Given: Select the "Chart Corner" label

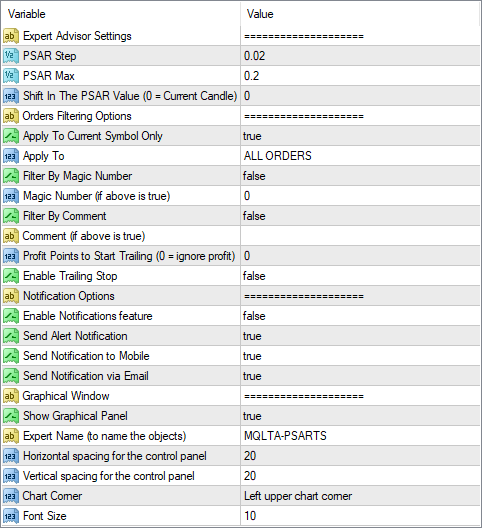Looking at the screenshot, I should (52, 496).
